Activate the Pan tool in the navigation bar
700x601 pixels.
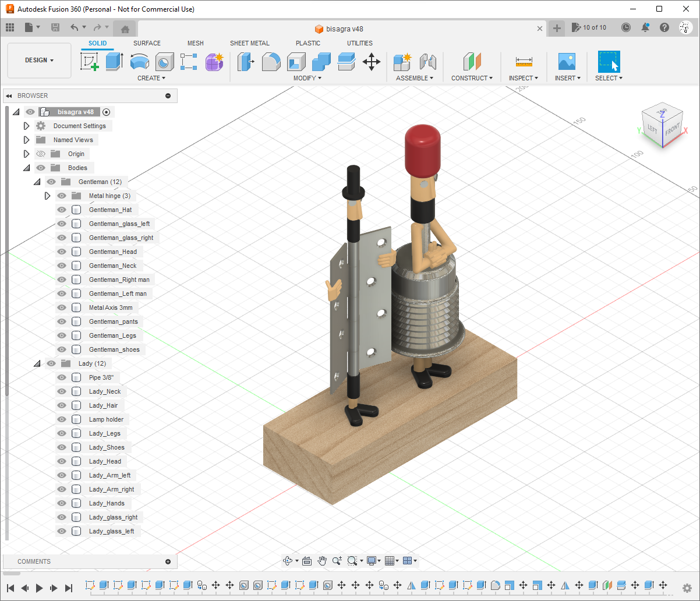(322, 561)
